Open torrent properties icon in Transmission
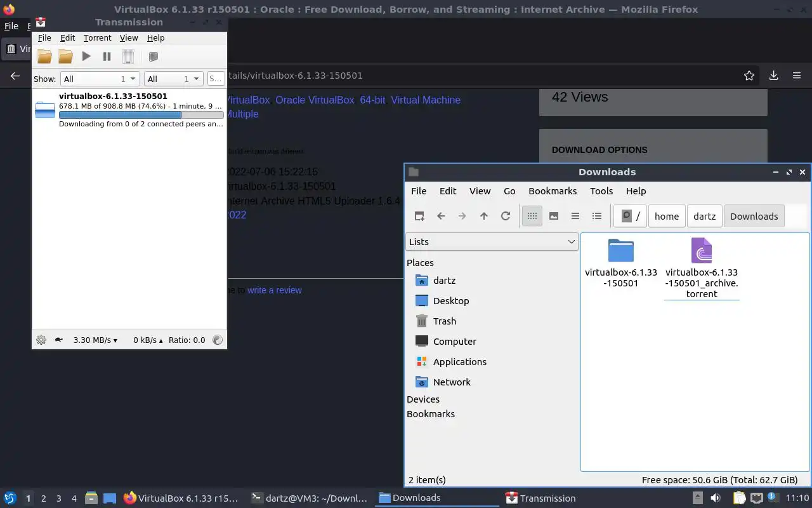This screenshot has width=812, height=508. point(153,57)
